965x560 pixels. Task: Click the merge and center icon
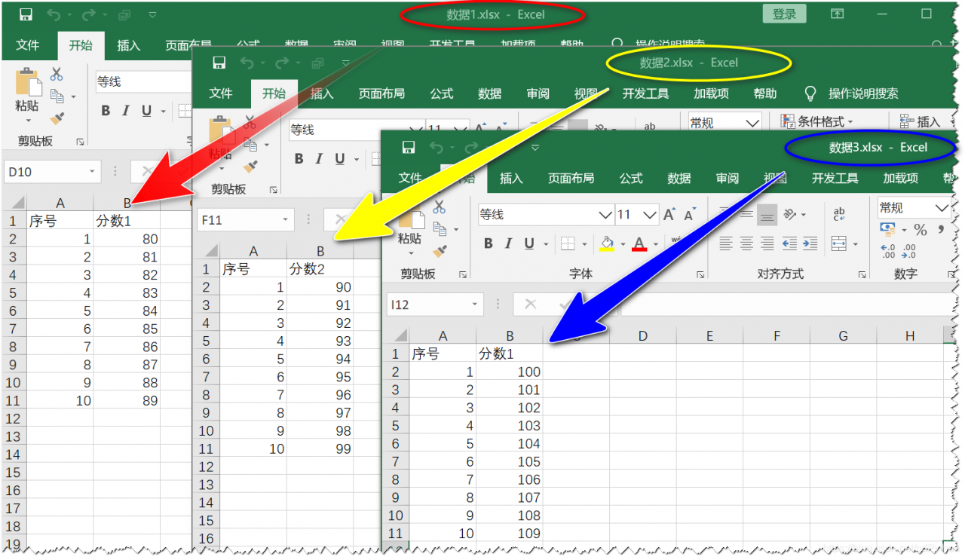(x=839, y=244)
